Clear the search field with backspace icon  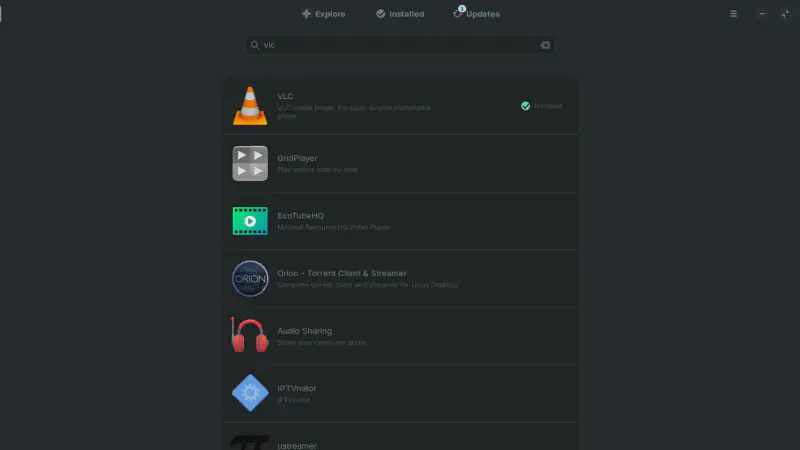[x=545, y=45]
